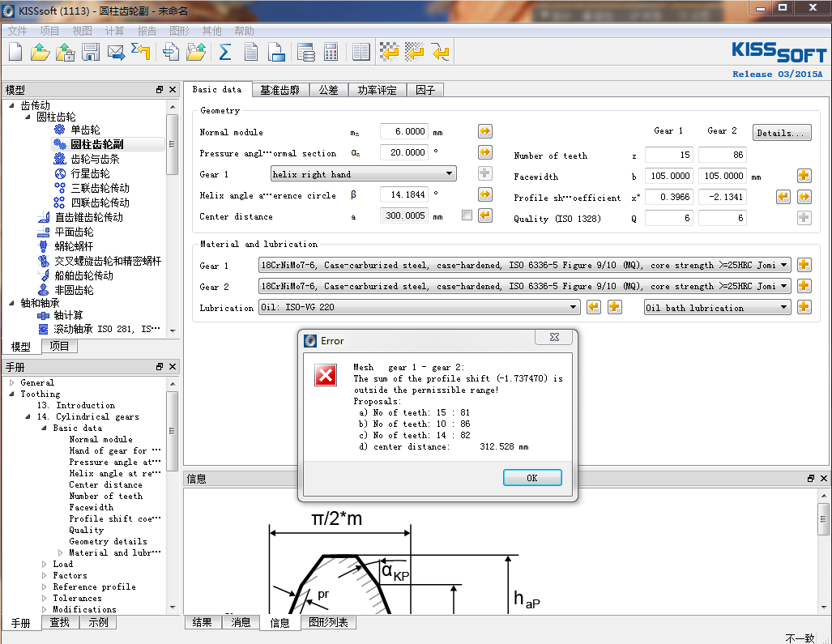Switch to the 查找 tab
Screen dimensions: 832x644
(x=59, y=622)
